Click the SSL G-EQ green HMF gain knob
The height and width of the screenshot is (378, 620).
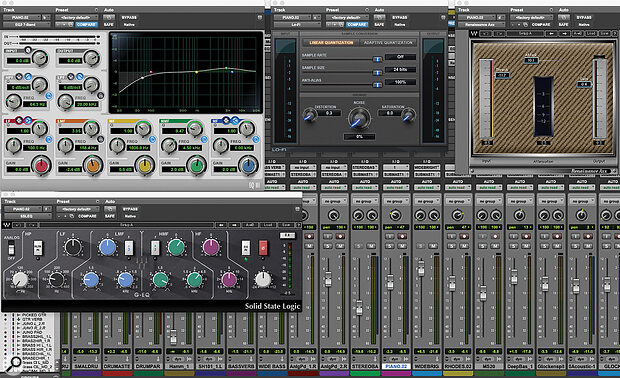(x=176, y=247)
